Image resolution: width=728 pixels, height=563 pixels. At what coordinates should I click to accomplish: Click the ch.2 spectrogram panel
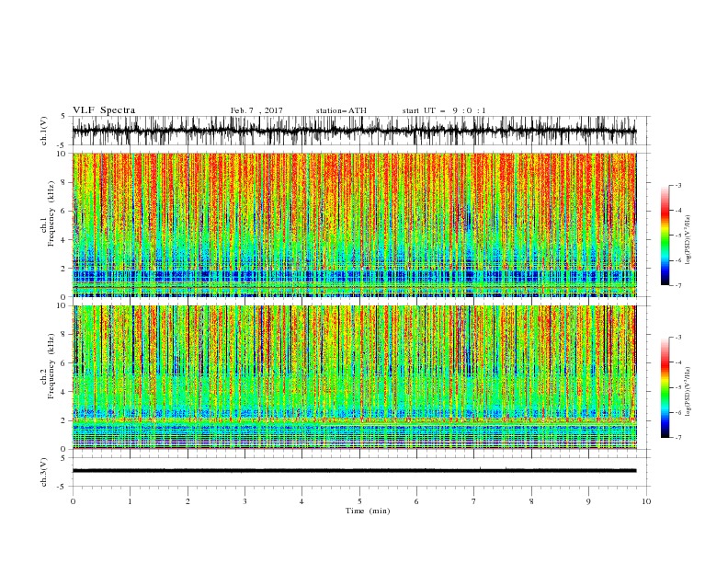[x=354, y=377]
